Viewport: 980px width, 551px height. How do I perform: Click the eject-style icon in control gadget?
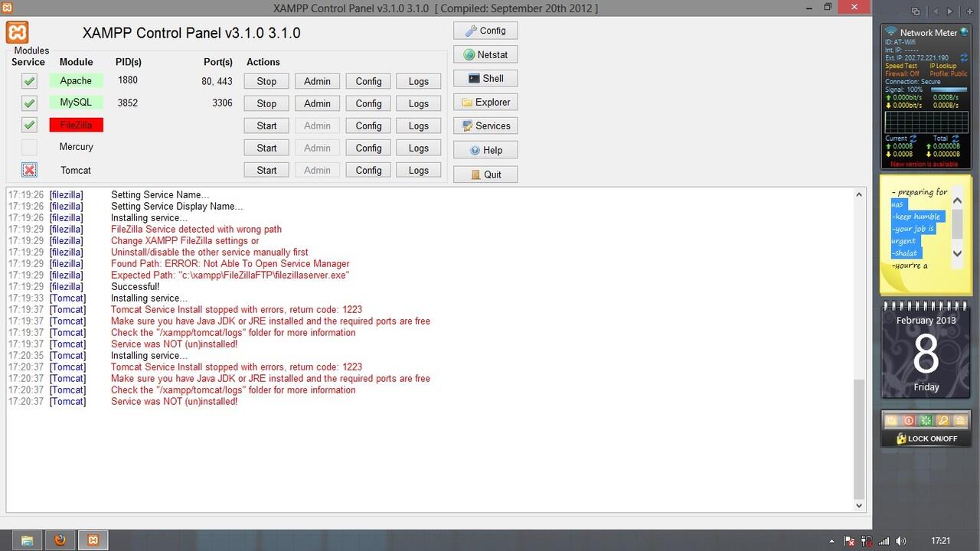pyautogui.click(x=960, y=420)
